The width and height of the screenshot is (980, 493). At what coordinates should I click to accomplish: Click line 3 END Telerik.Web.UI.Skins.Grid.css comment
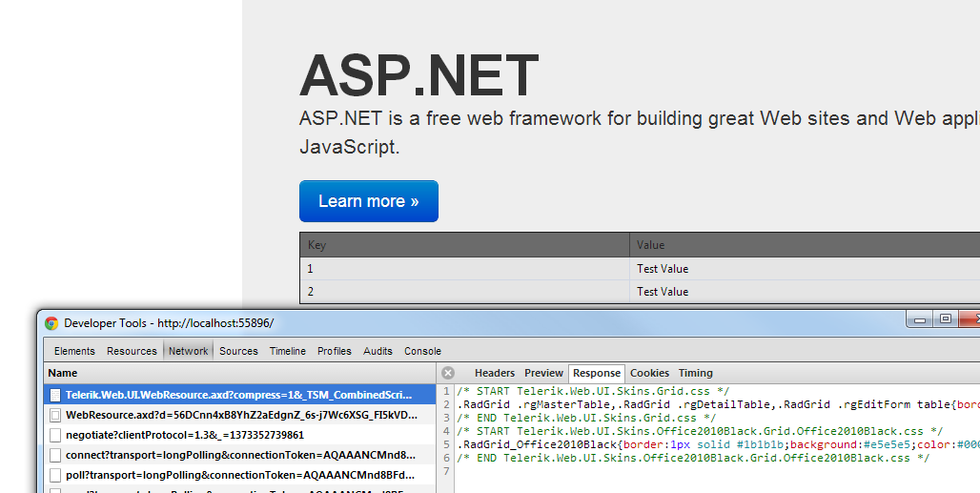click(586, 418)
